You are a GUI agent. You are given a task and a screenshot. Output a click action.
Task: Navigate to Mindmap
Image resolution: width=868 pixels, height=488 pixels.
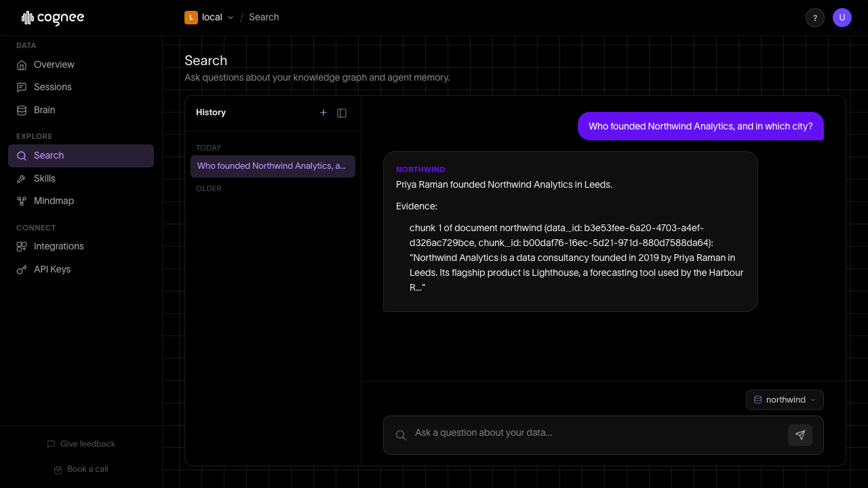(81, 201)
